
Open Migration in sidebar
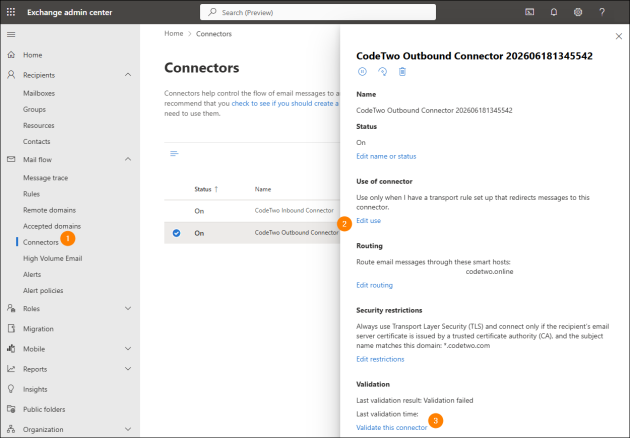[38, 329]
